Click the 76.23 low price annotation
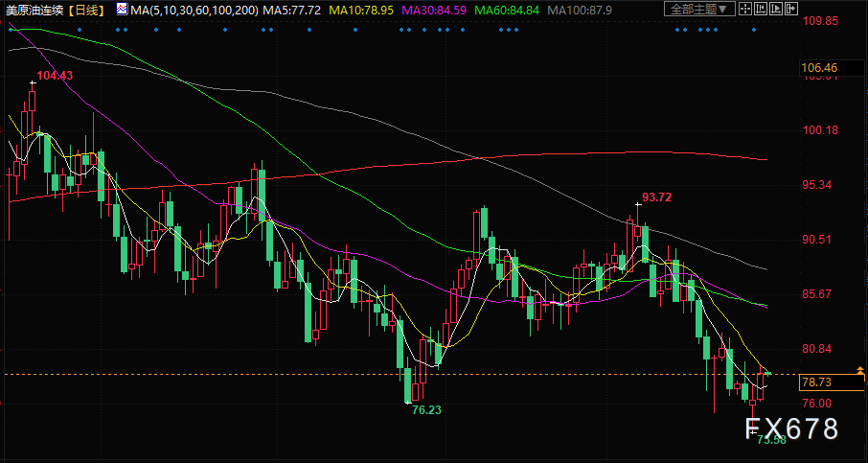Image resolution: width=868 pixels, height=463 pixels. click(428, 410)
